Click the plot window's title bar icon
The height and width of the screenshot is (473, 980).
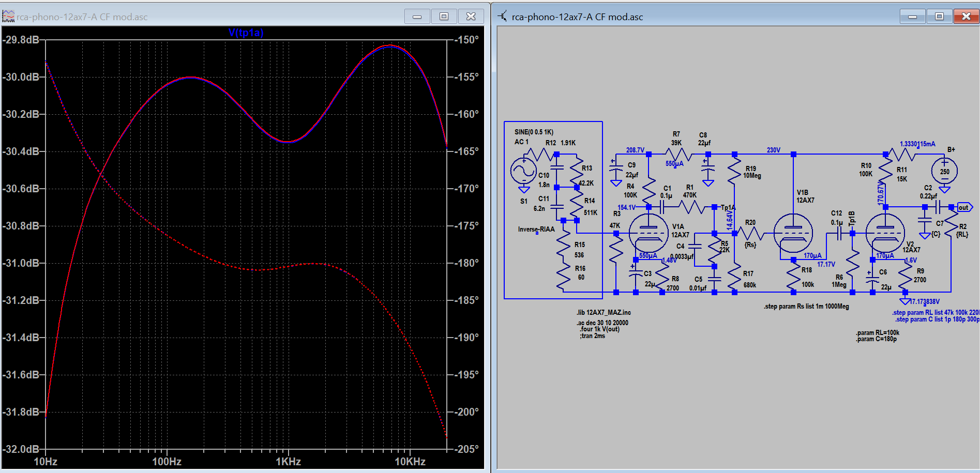[8, 17]
